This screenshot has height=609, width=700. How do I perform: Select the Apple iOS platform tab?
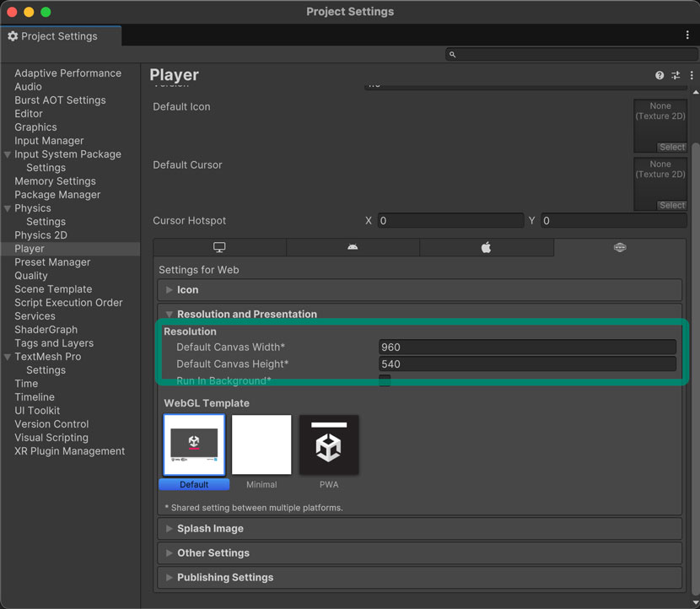click(x=486, y=247)
